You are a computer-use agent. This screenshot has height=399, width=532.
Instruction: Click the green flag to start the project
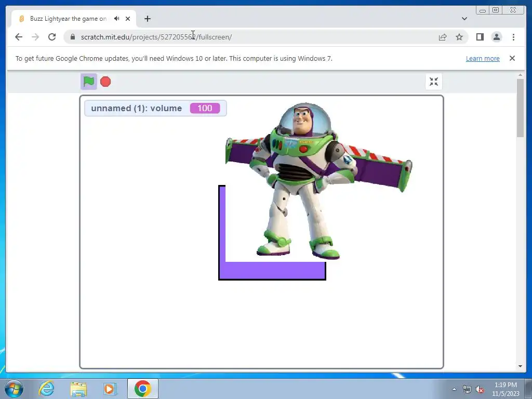(x=88, y=82)
